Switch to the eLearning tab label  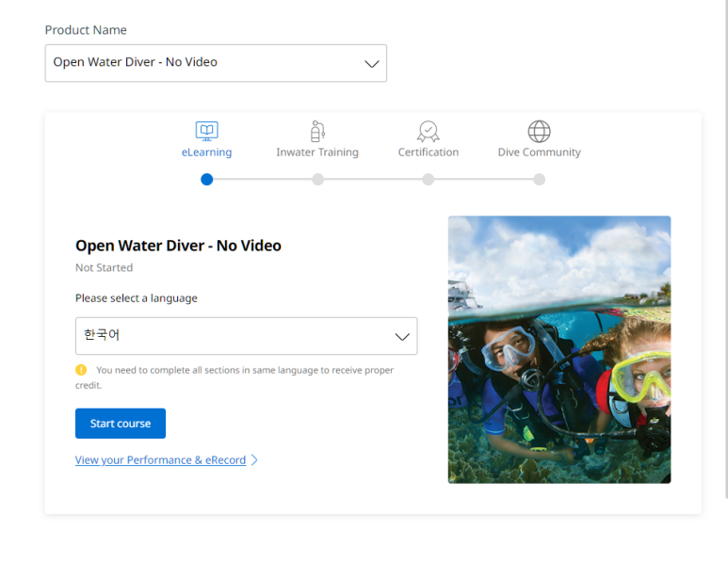[206, 152]
